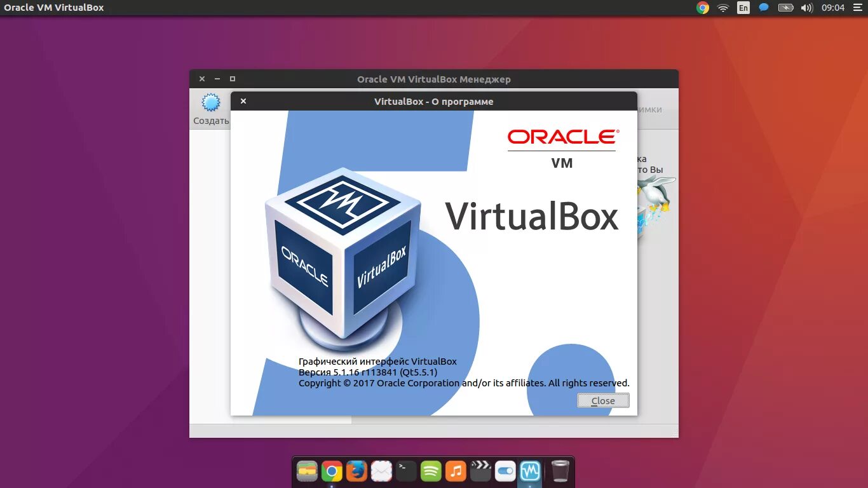868x488 pixels.
Task: Click the 'VirtualBox - О программе' dialog title bar
Action: [434, 101]
